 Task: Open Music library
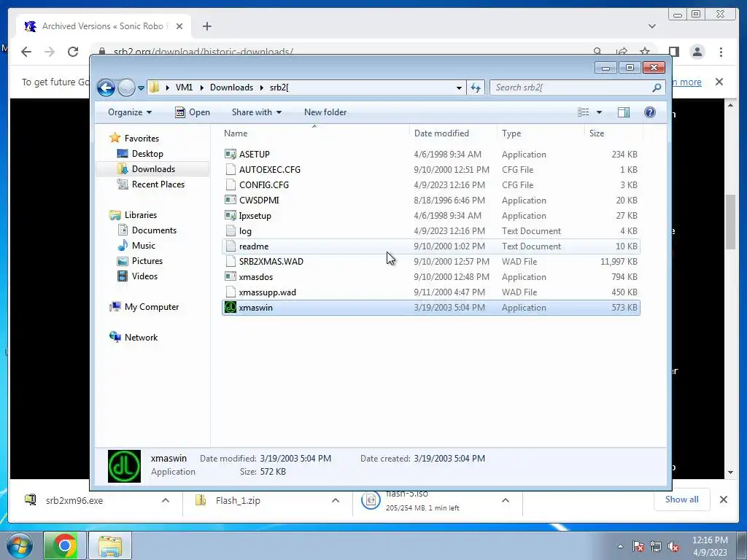143,246
